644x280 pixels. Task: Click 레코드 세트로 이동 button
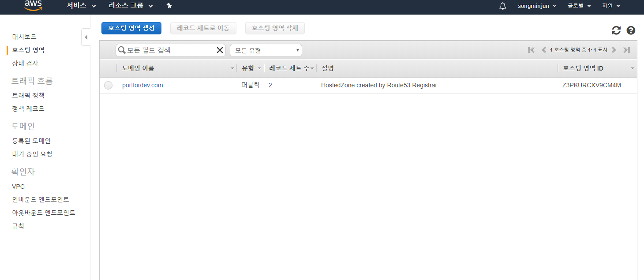point(203,28)
